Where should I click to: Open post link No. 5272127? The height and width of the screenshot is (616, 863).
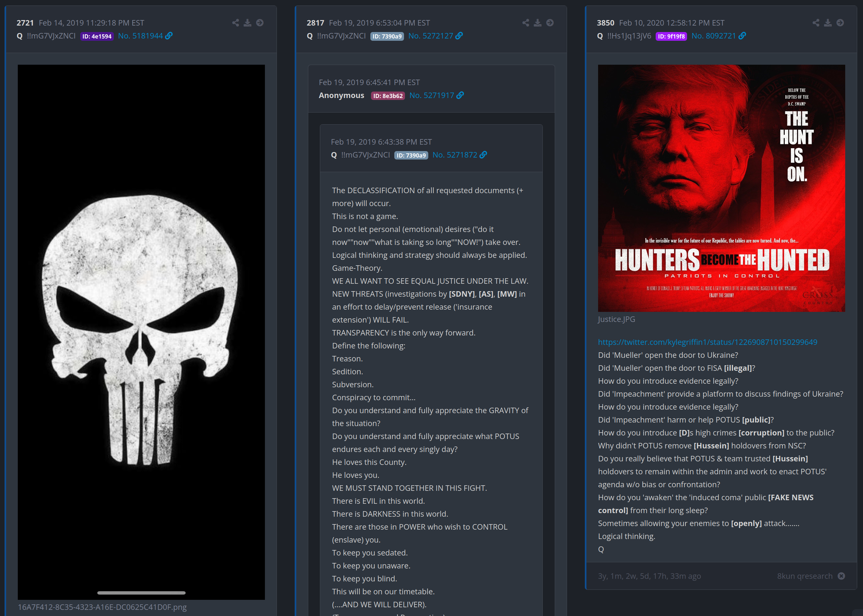(431, 36)
